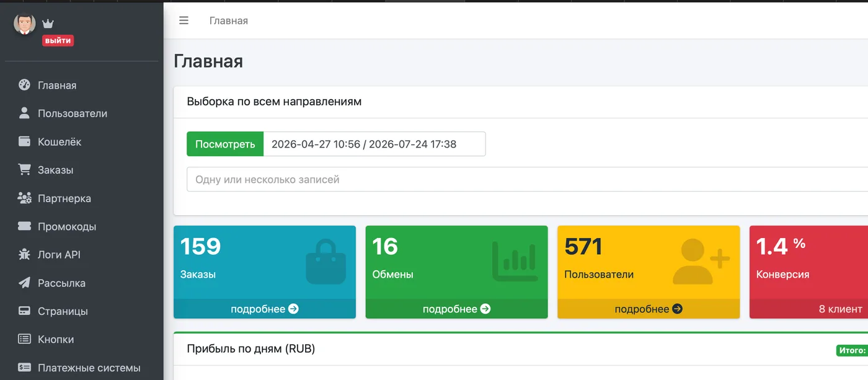Click the hamburger menu toggle icon

click(x=184, y=20)
